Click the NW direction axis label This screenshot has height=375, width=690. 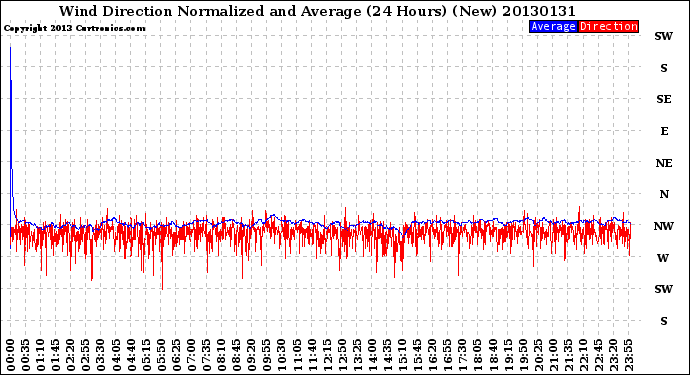[x=664, y=226]
